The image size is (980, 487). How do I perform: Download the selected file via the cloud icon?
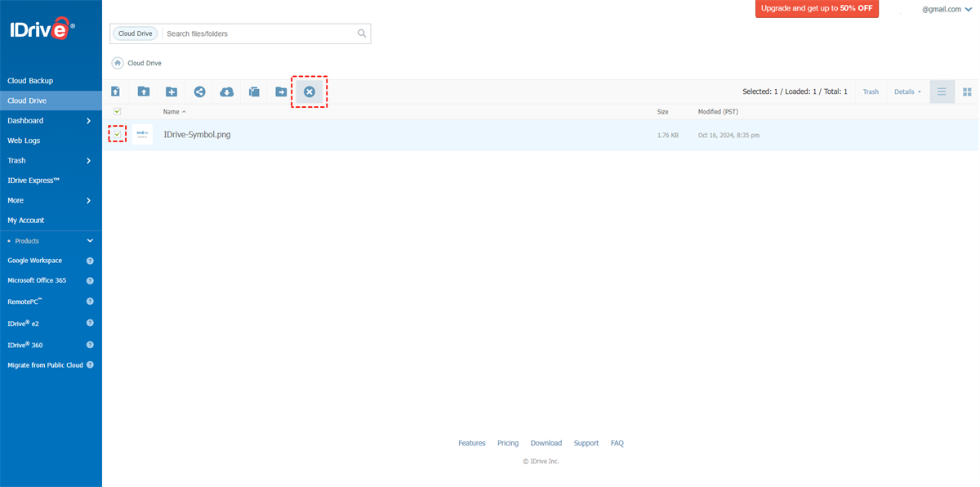point(227,92)
